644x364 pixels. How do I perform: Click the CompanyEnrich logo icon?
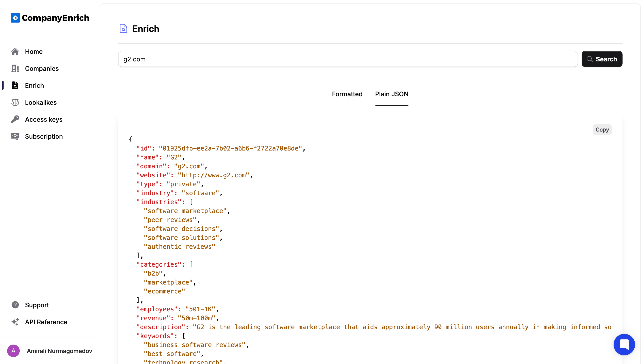pyautogui.click(x=15, y=18)
